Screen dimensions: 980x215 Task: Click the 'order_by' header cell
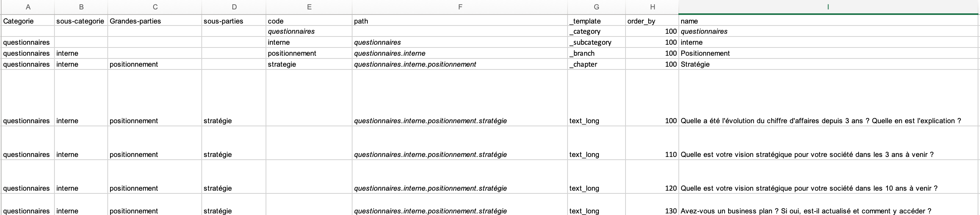[652, 21]
